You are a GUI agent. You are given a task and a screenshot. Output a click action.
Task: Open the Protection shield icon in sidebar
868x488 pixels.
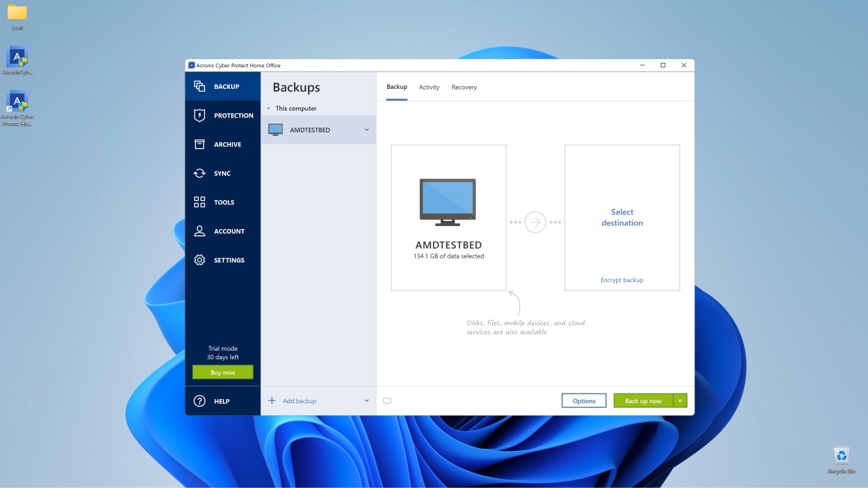(x=199, y=116)
